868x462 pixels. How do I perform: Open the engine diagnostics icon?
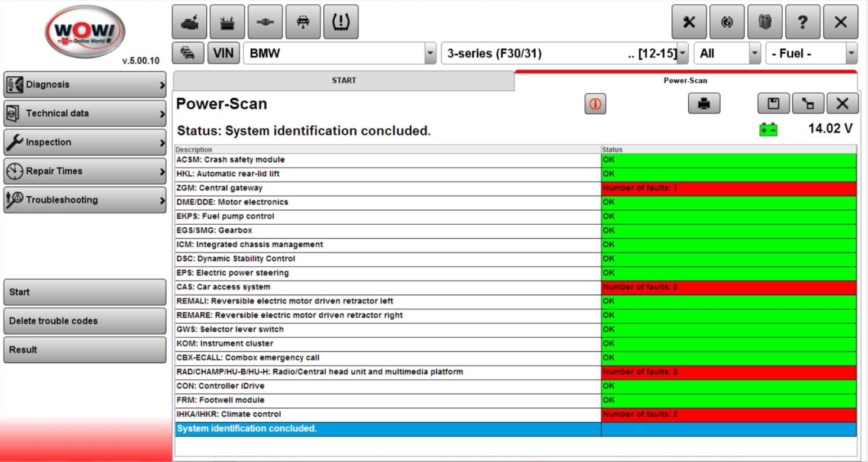190,22
